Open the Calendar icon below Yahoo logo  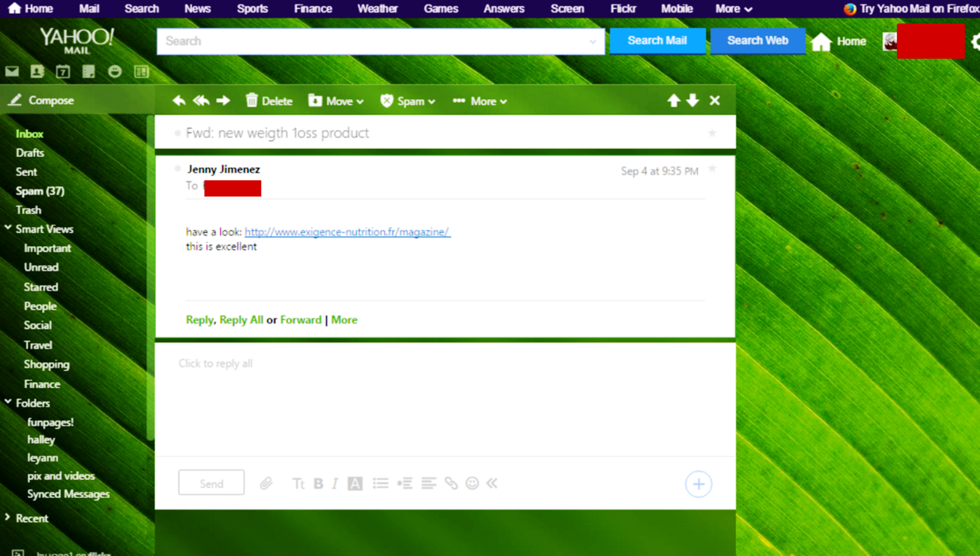tap(63, 72)
